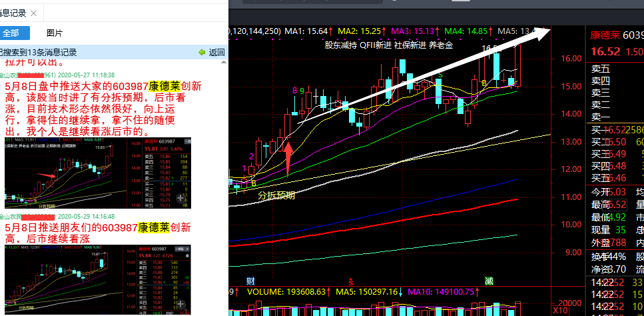This screenshot has width=644, height=316.
Task: Click the X10 volume scale label
Action: click(561, 311)
